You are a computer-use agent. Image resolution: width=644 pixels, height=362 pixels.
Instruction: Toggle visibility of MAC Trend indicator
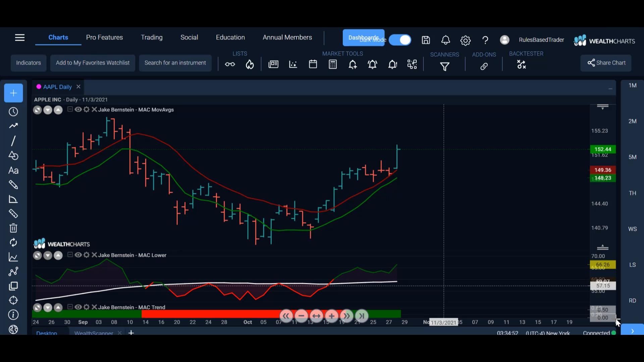point(78,307)
